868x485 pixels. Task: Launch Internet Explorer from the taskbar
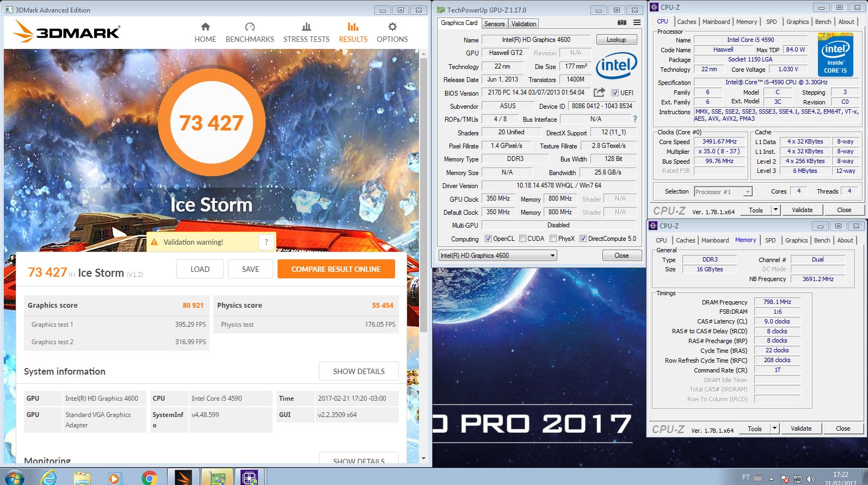click(x=49, y=477)
